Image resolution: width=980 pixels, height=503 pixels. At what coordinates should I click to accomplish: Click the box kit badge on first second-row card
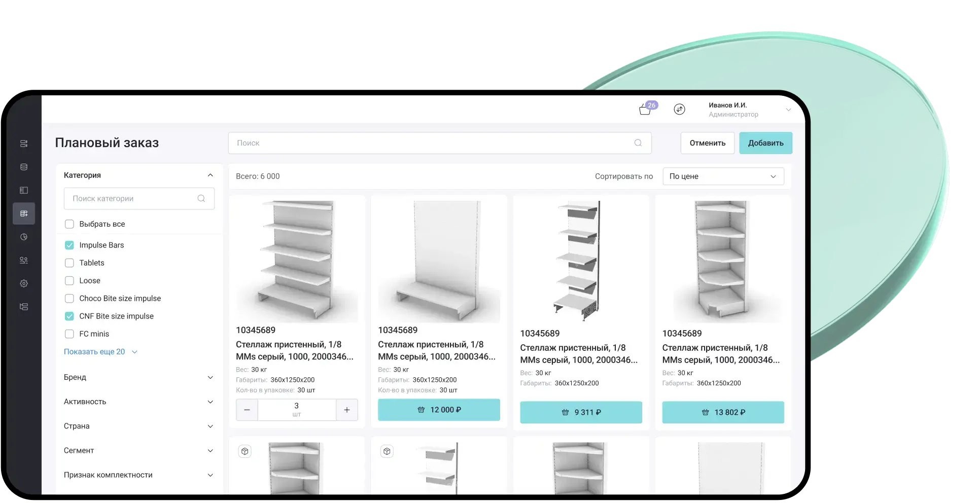click(245, 451)
